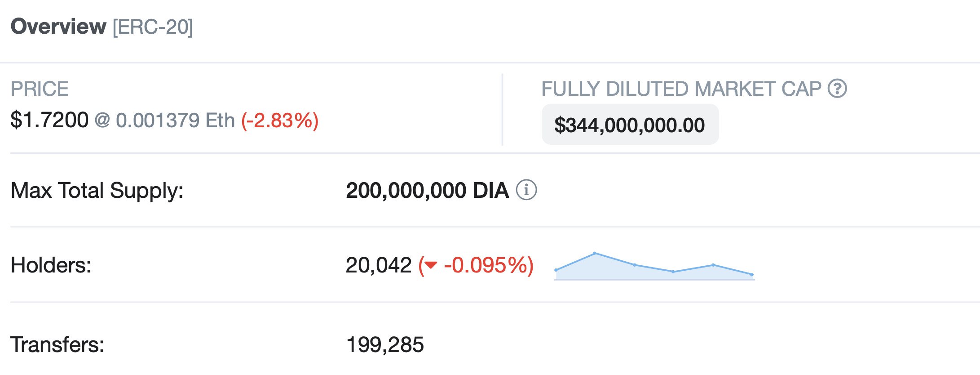Click the 0.001379 Eth price text
This screenshot has height=375, width=980.
pyautogui.click(x=175, y=121)
